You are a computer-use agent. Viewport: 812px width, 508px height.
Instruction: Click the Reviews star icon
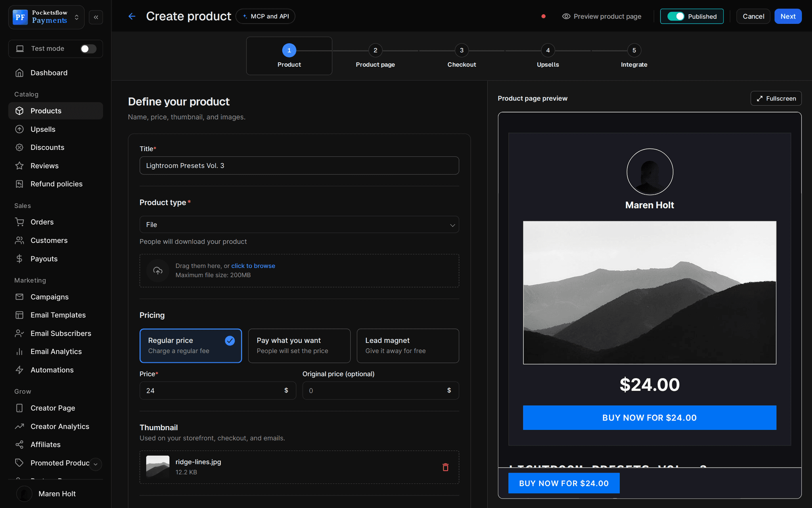tap(19, 165)
